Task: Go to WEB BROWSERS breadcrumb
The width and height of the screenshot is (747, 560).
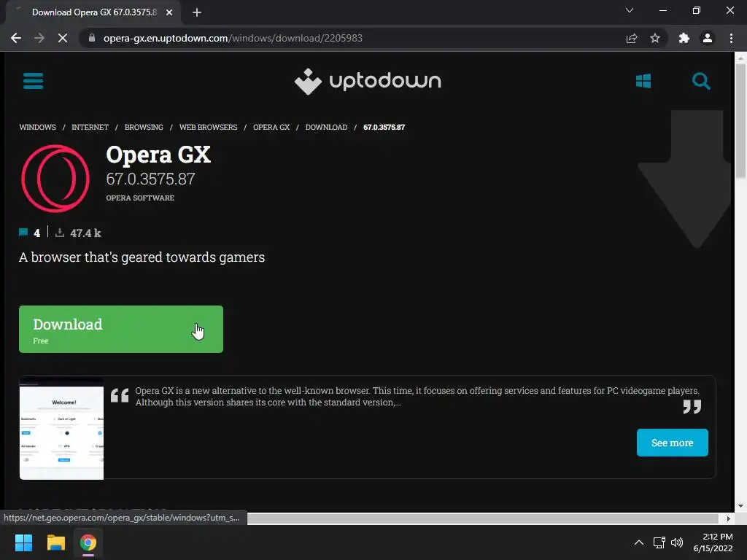Action: [208, 127]
